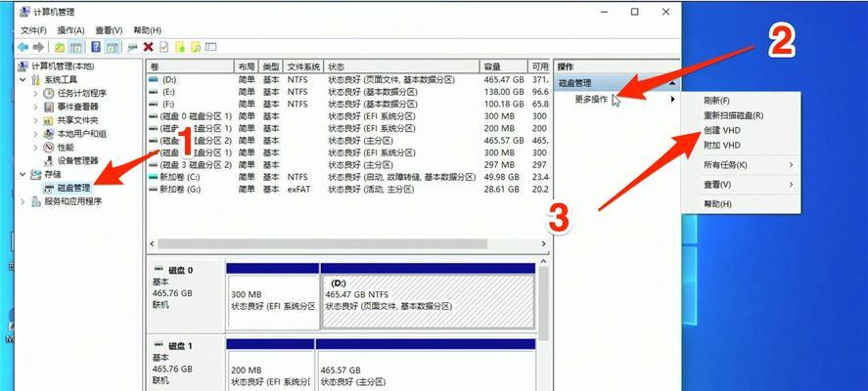Open the 文件(F) menu
Viewport: 868px width, 391px height.
click(34, 30)
